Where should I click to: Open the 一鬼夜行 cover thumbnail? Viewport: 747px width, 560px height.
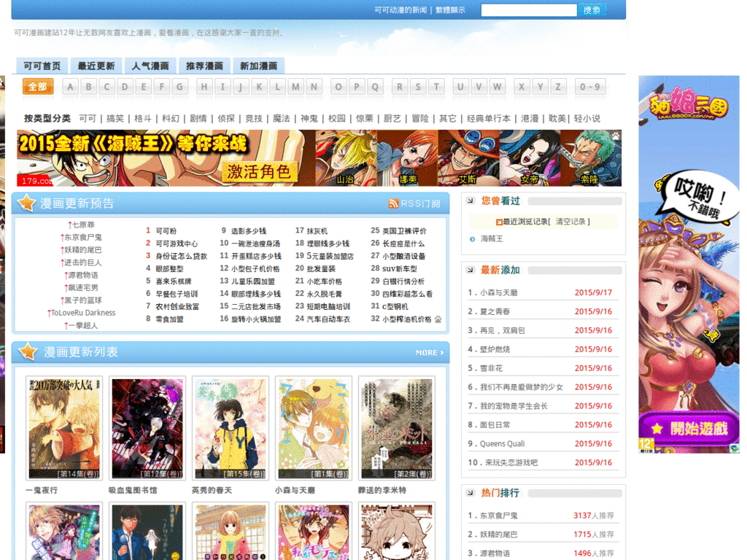[64, 428]
